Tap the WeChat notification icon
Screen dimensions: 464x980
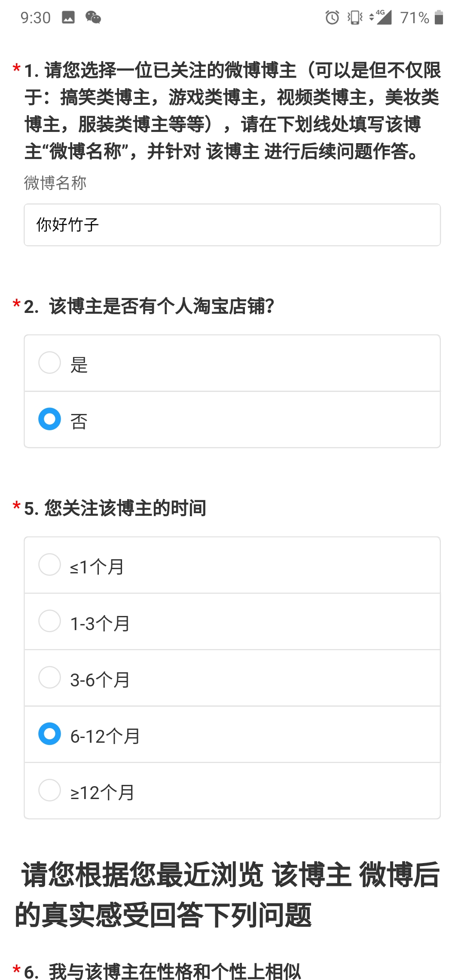tap(93, 18)
